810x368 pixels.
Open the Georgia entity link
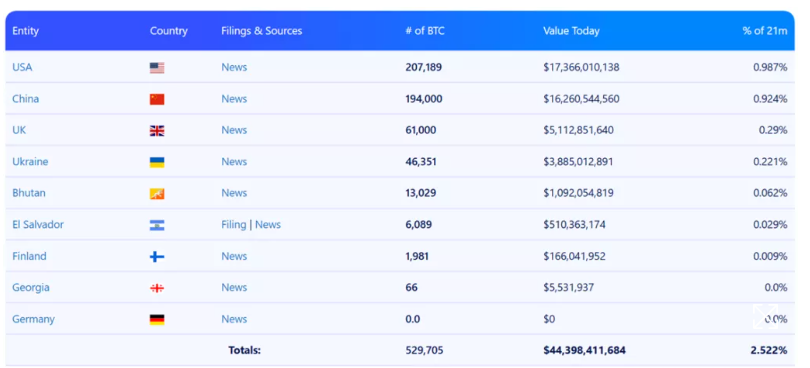pyautogui.click(x=31, y=287)
